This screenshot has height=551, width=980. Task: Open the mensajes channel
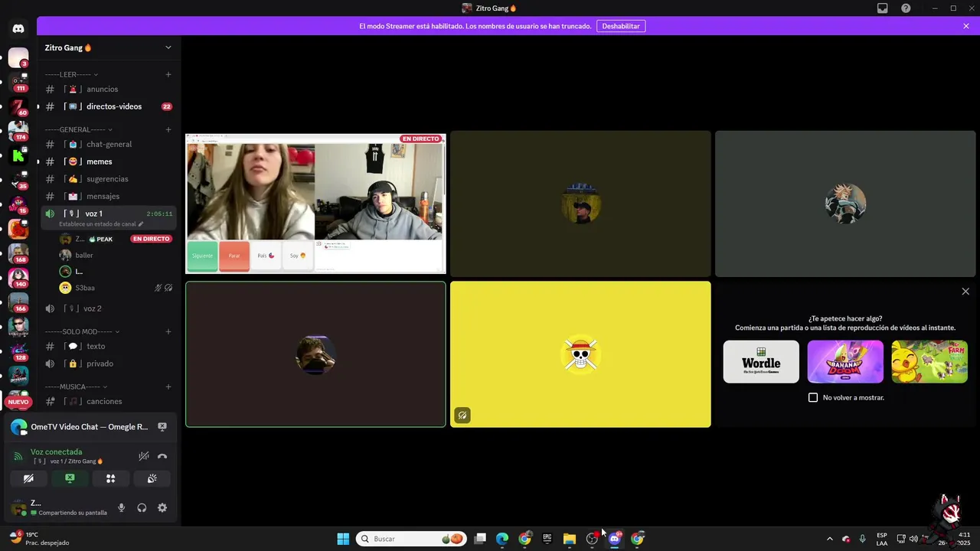click(109, 196)
